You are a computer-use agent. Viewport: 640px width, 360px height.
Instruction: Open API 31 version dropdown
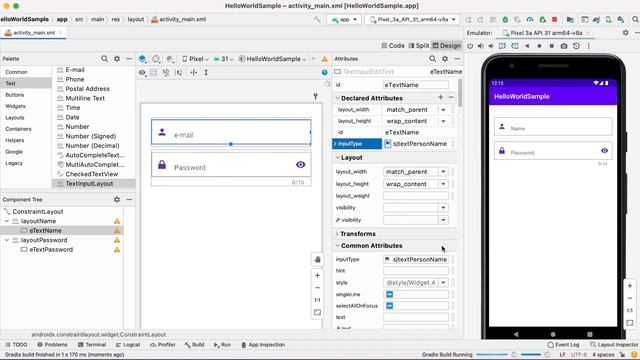point(223,59)
